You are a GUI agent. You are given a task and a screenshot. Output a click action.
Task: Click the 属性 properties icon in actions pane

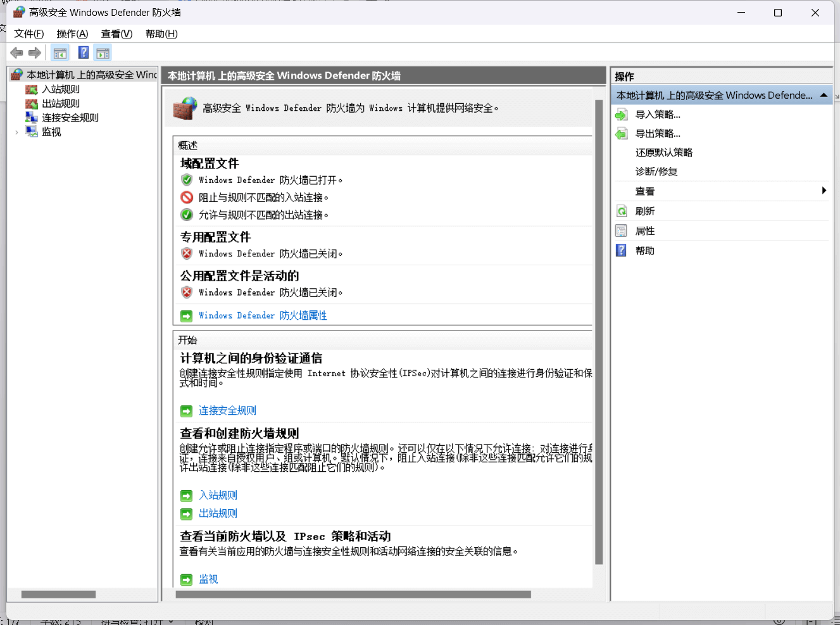[622, 231]
